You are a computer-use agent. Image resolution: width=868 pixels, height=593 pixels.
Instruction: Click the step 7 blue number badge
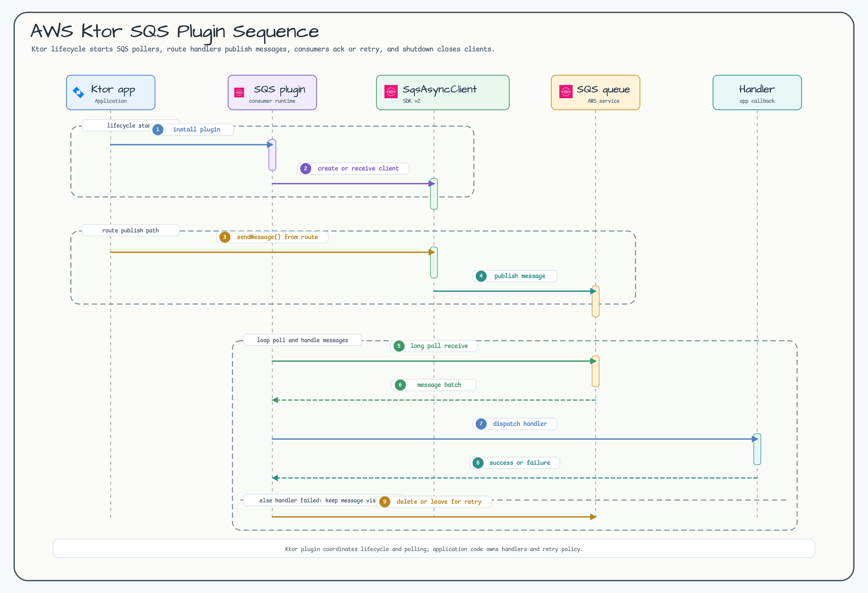point(481,424)
